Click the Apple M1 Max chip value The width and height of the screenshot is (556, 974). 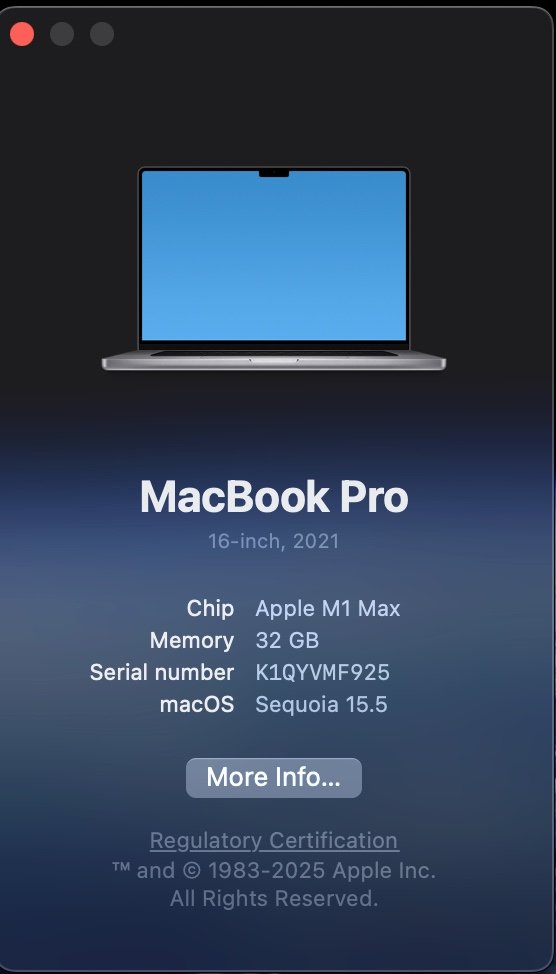[x=328, y=609]
